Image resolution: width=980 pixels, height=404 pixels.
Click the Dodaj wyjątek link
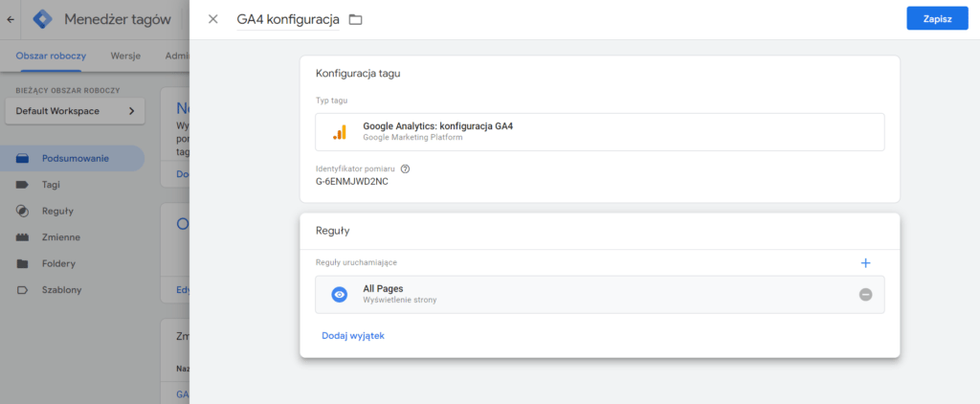point(353,336)
